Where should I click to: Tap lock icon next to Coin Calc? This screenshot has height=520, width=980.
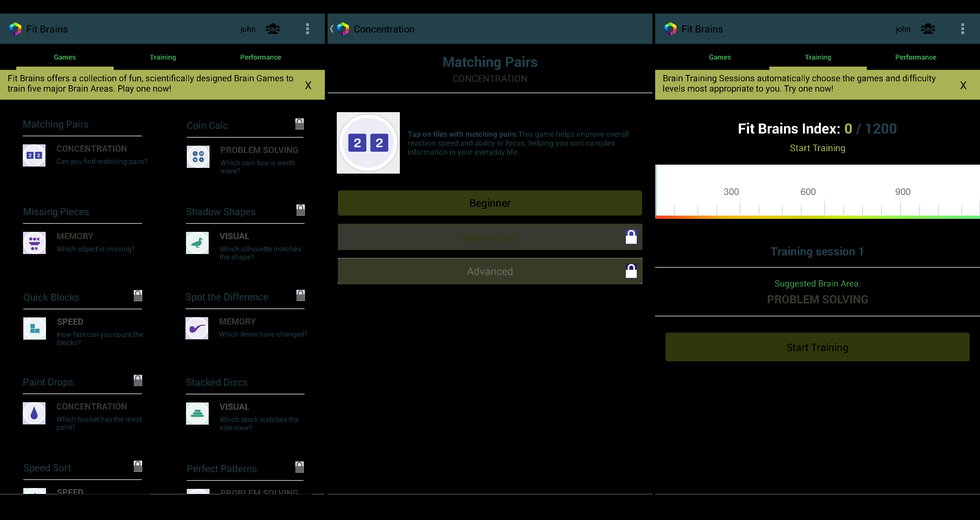point(299,124)
